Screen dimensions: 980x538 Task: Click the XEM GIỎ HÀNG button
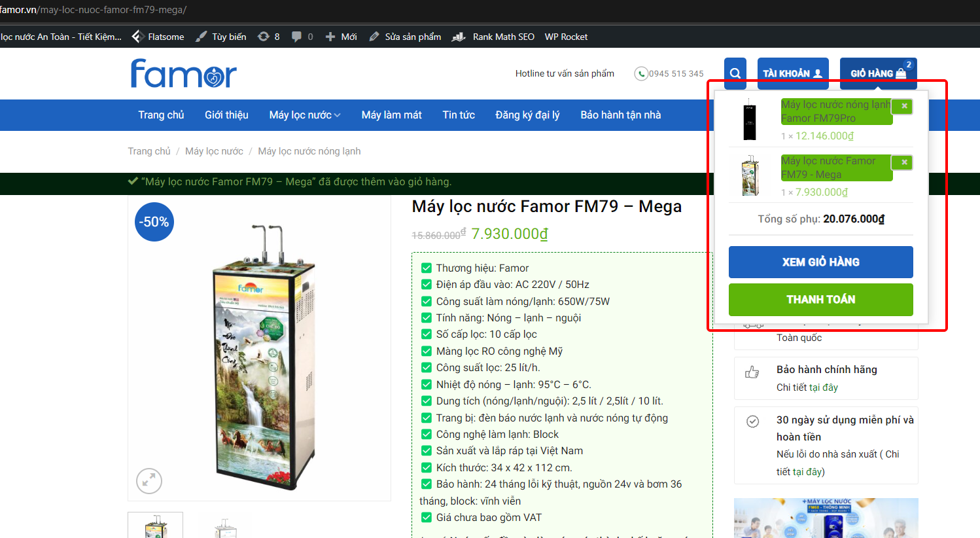point(821,262)
